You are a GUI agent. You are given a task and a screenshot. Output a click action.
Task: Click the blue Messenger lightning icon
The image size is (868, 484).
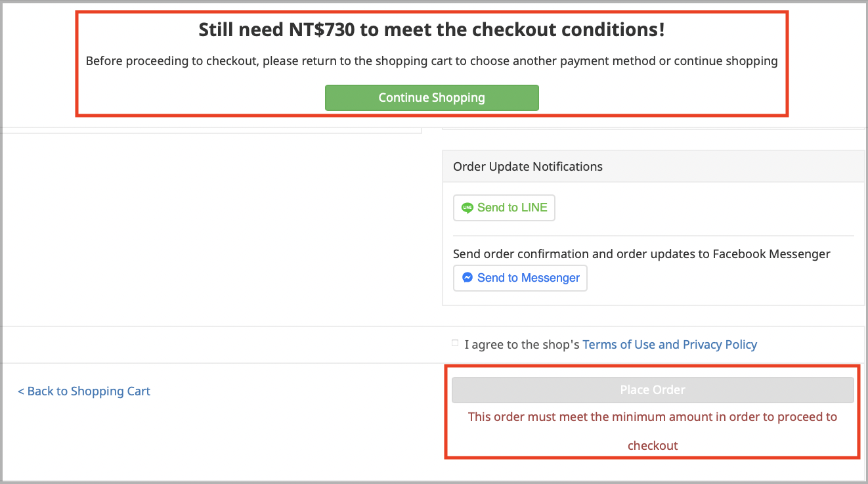point(467,278)
